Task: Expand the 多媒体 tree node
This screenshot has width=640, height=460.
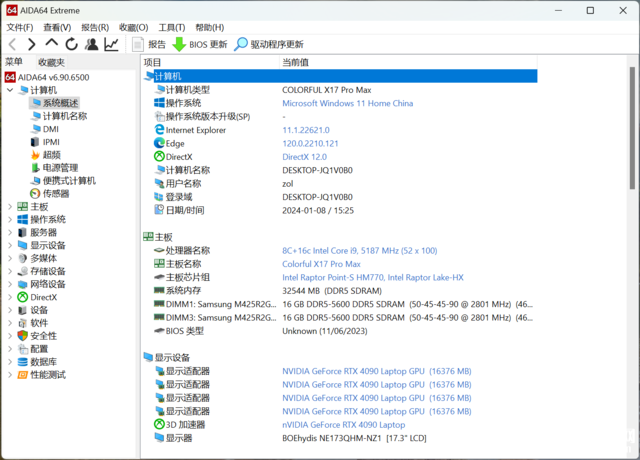Action: (x=10, y=258)
